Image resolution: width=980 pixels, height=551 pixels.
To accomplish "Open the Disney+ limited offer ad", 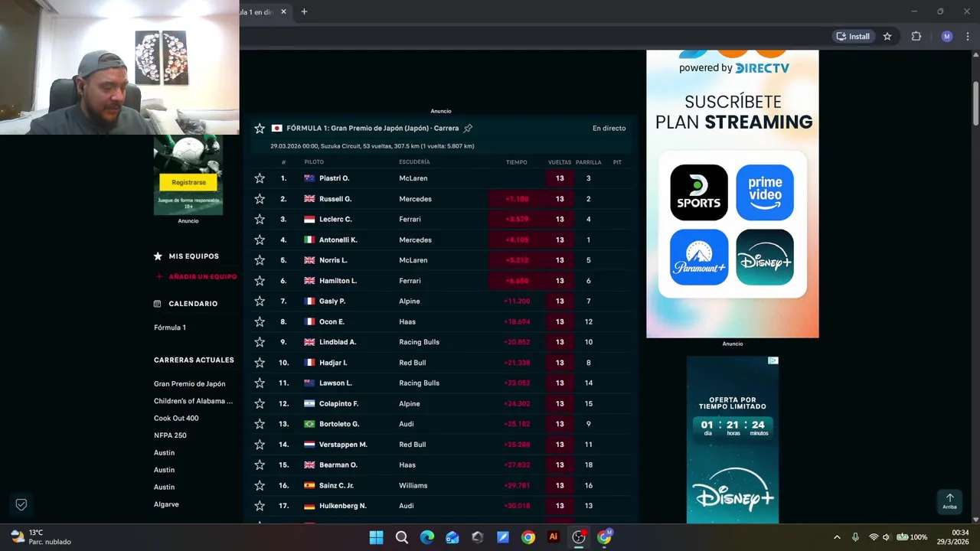I will point(733,440).
